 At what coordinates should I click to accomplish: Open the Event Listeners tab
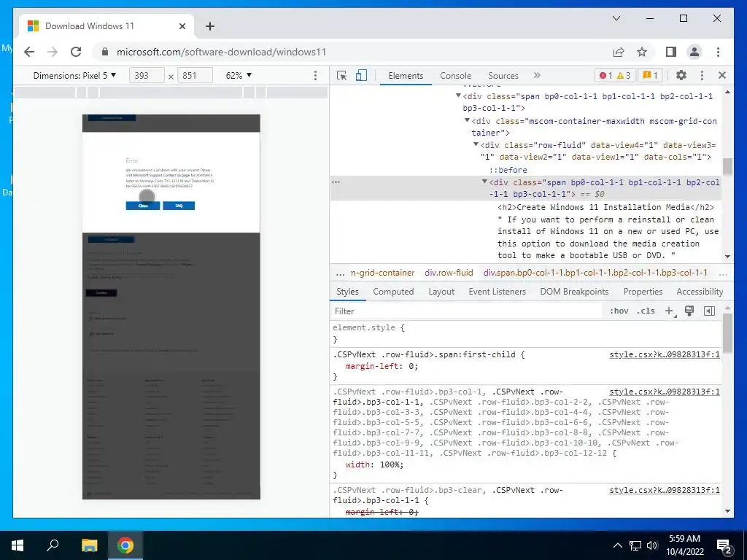[x=497, y=292]
